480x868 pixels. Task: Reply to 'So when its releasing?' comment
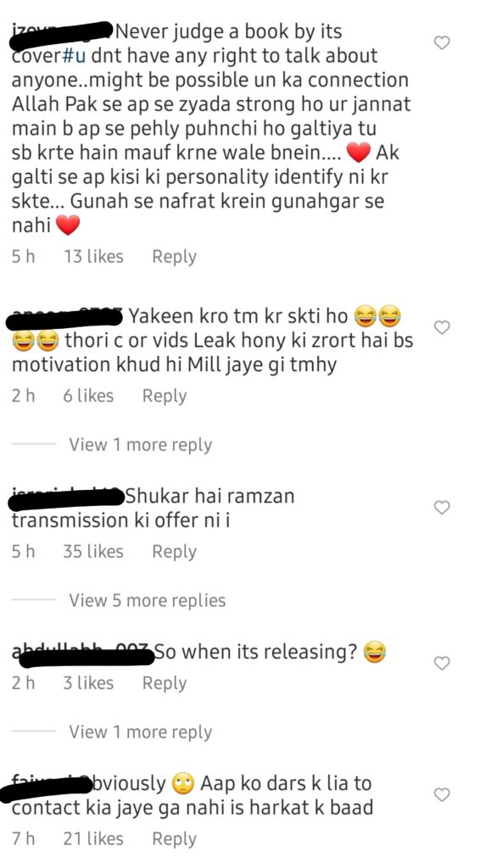pos(165,683)
